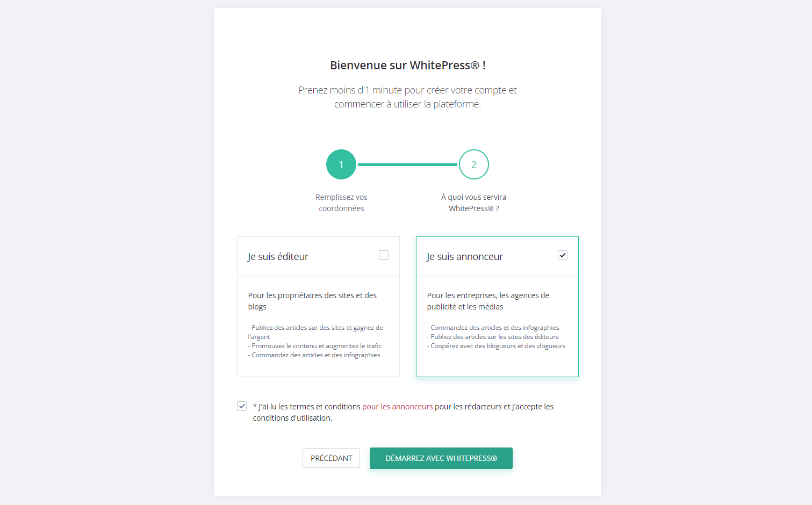Click 'Promouvez le contenu et augmentez' bullet
This screenshot has width=812, height=505.
point(315,346)
